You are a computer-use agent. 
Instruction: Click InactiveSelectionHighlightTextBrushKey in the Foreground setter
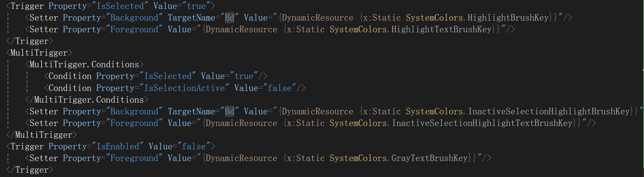pos(482,123)
